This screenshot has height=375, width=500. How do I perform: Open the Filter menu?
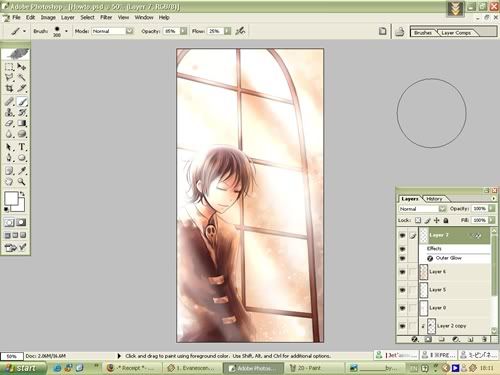tap(106, 17)
